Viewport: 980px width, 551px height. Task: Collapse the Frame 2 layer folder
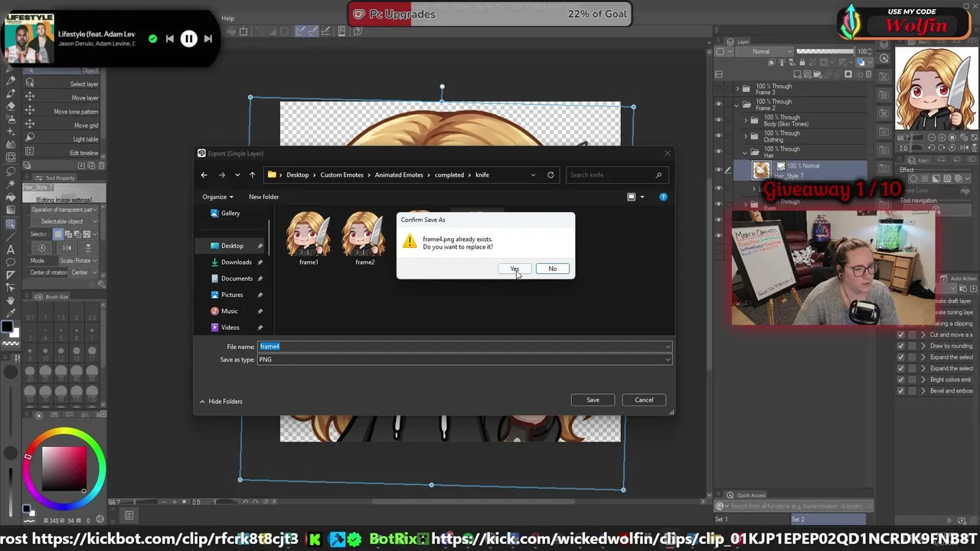click(738, 105)
